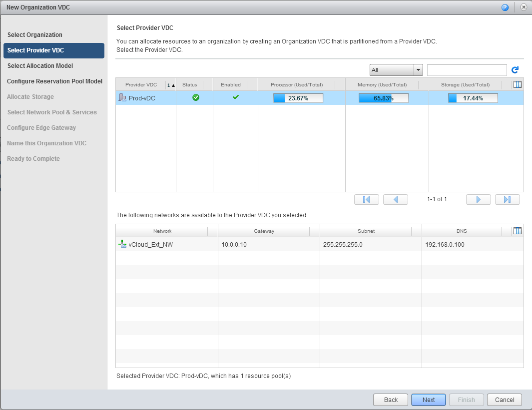Image resolution: width=532 pixels, height=410 pixels.
Task: Open the All filter dropdown
Action: click(x=396, y=70)
